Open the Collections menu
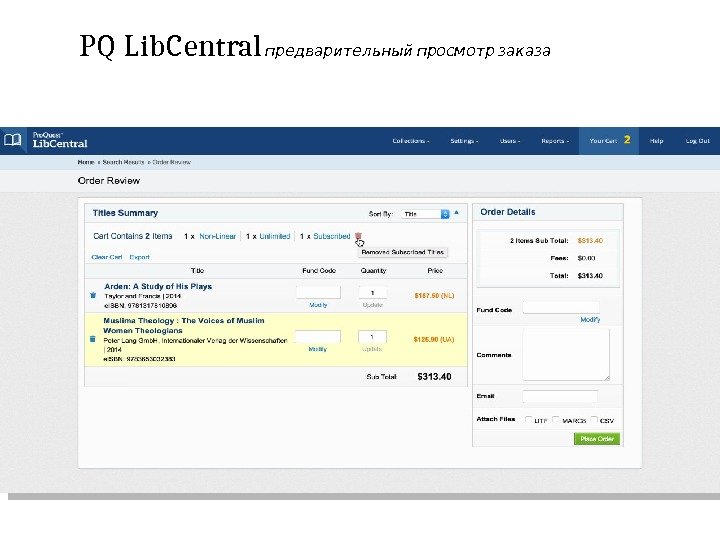Image resolution: width=720 pixels, height=540 pixels. pos(411,141)
